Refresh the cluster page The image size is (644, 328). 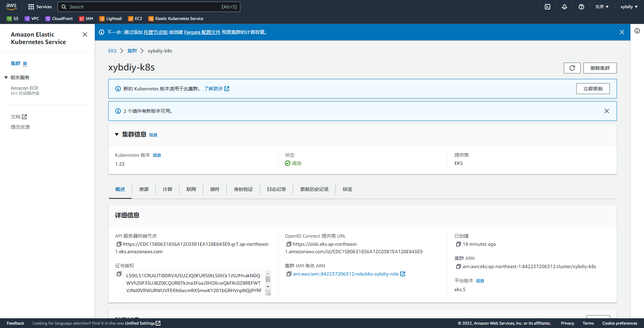click(x=572, y=68)
